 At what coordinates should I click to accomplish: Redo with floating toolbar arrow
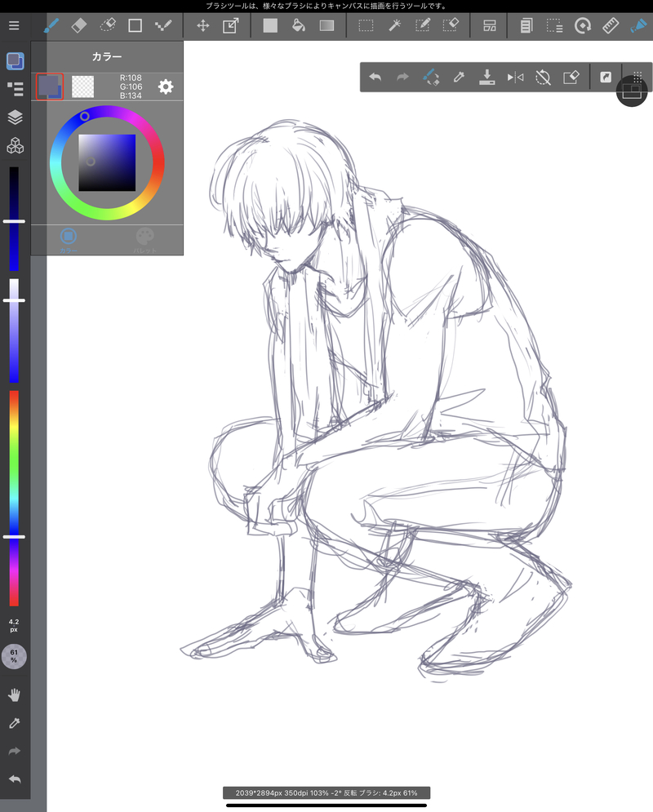pos(402,78)
